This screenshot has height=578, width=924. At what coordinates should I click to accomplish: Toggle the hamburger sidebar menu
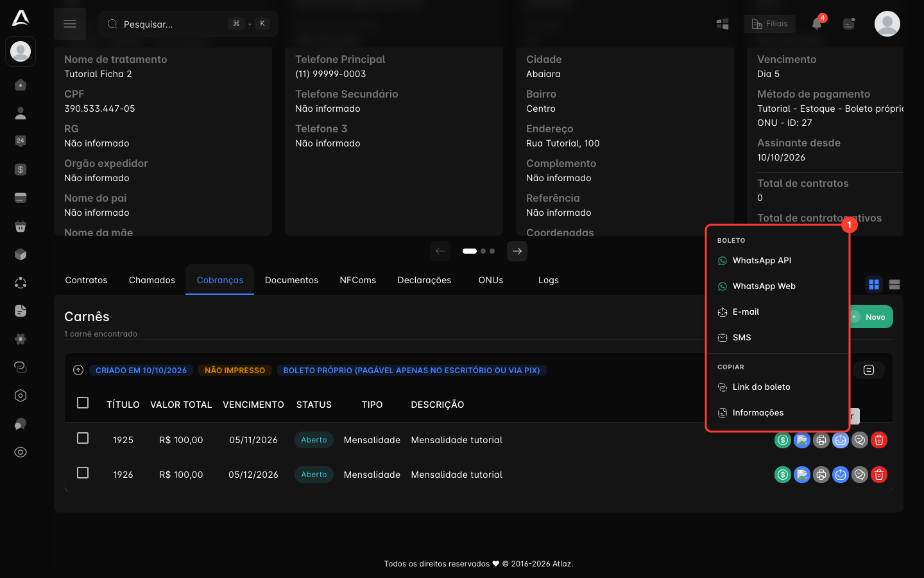(x=70, y=24)
